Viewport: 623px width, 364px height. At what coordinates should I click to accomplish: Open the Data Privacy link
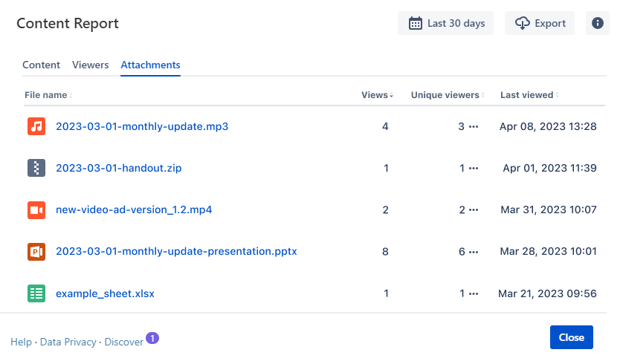(x=68, y=342)
